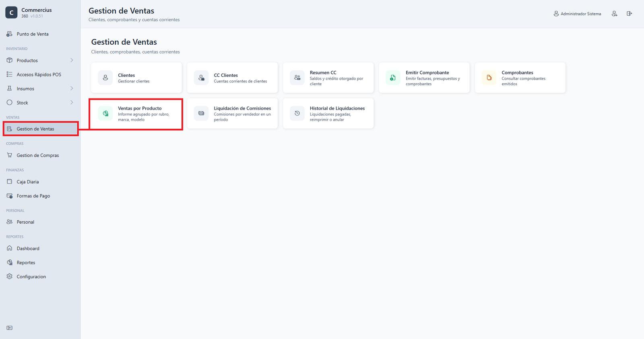Click the Clientes card person icon
This screenshot has height=339, width=644.
(x=105, y=78)
